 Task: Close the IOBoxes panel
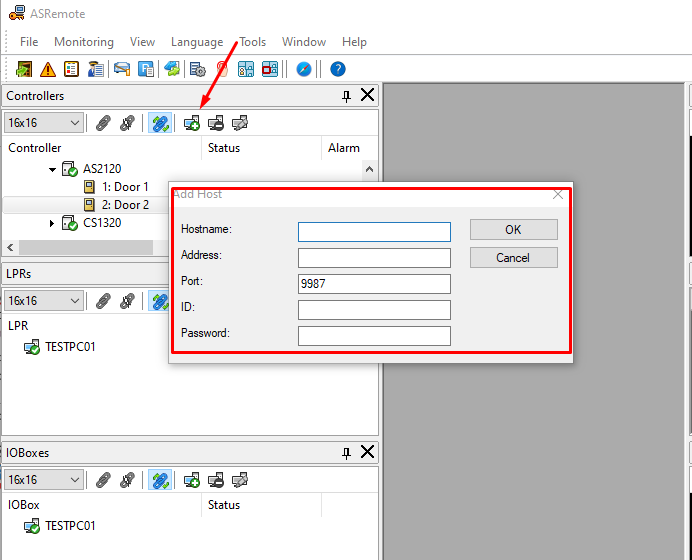point(368,452)
